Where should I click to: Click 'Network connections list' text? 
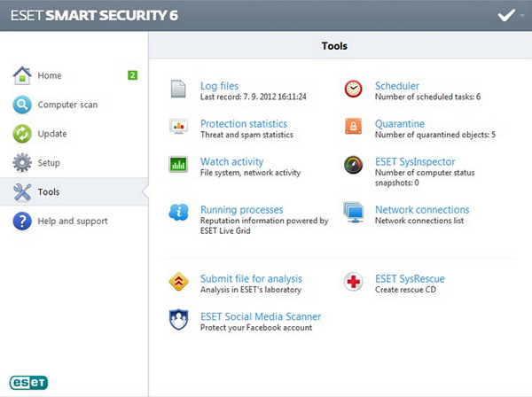419,221
